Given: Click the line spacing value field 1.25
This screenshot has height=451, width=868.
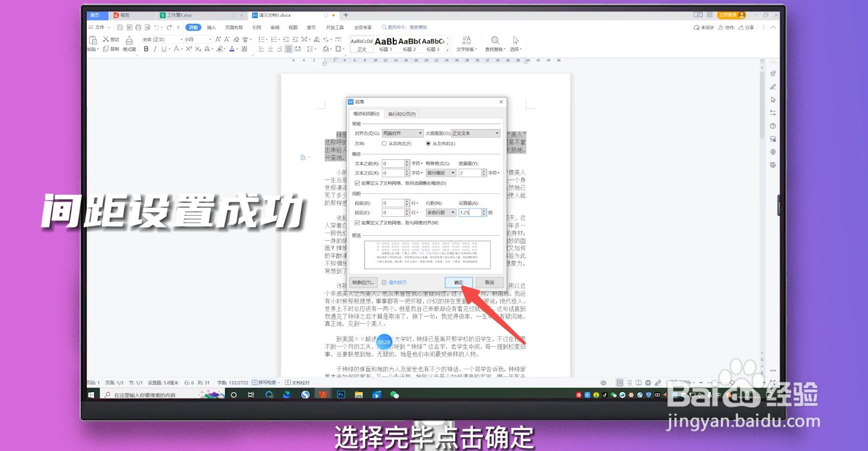Looking at the screenshot, I should [x=470, y=212].
